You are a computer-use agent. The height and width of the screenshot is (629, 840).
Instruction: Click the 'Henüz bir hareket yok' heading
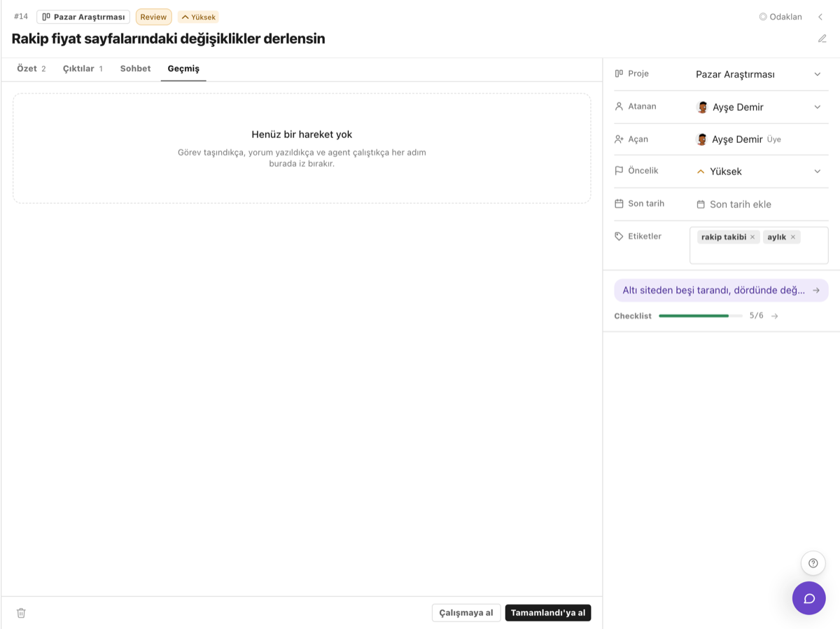[x=302, y=134]
